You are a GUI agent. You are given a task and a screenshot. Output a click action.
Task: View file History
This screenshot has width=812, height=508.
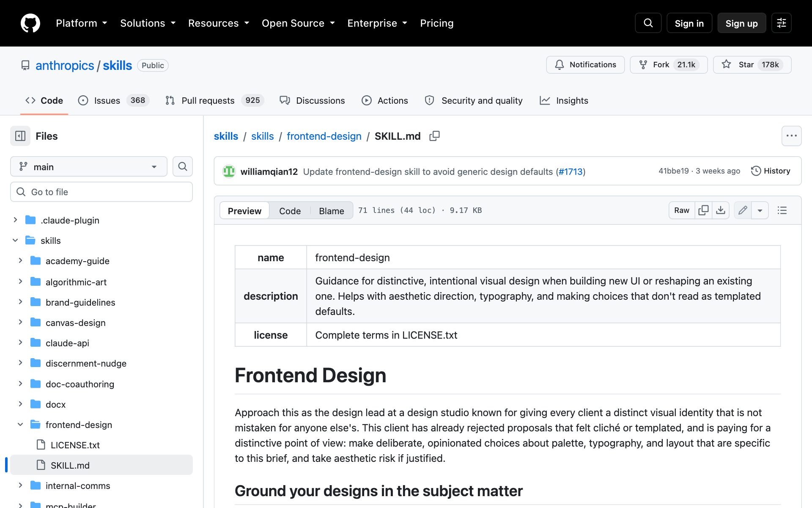coord(771,171)
